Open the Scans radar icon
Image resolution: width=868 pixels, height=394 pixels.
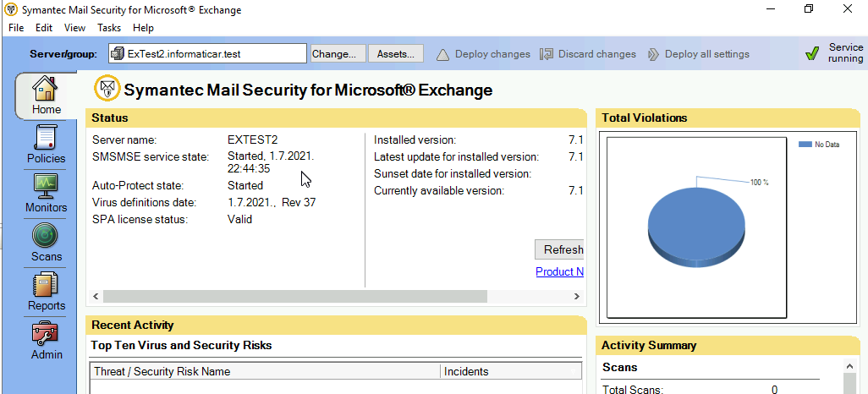point(46,236)
